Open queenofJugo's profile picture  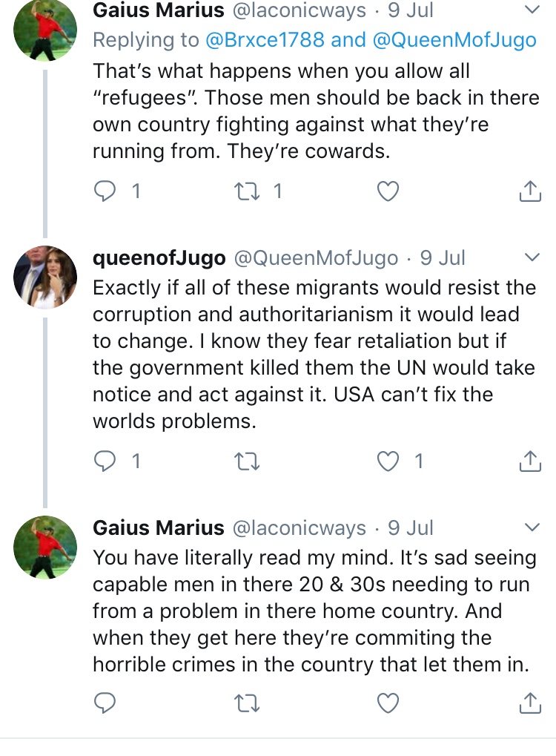tap(45, 277)
